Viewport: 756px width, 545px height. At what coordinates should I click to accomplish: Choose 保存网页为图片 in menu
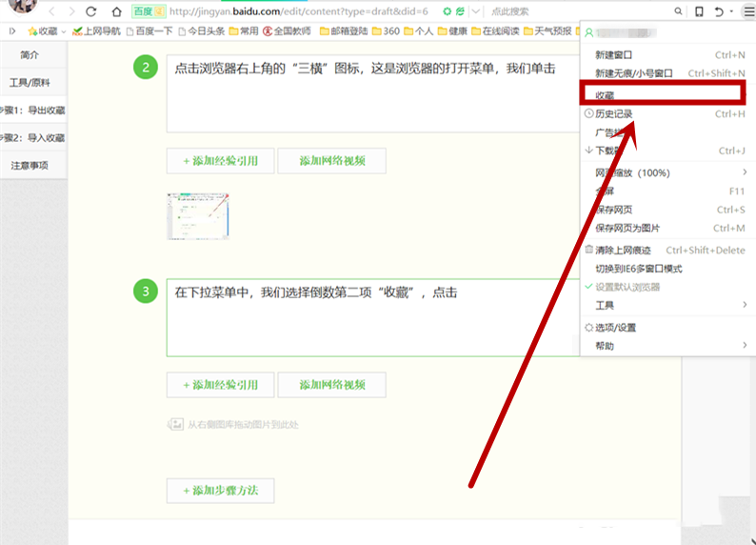tap(667, 228)
